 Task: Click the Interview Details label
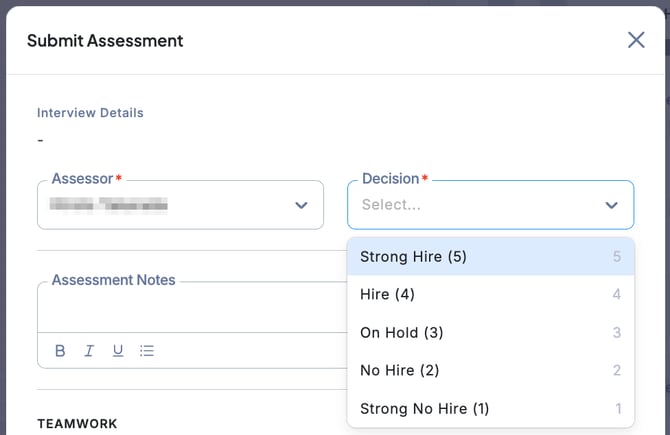90,113
